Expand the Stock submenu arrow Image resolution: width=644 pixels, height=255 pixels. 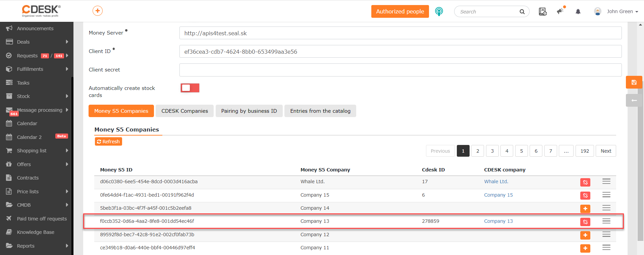point(67,96)
